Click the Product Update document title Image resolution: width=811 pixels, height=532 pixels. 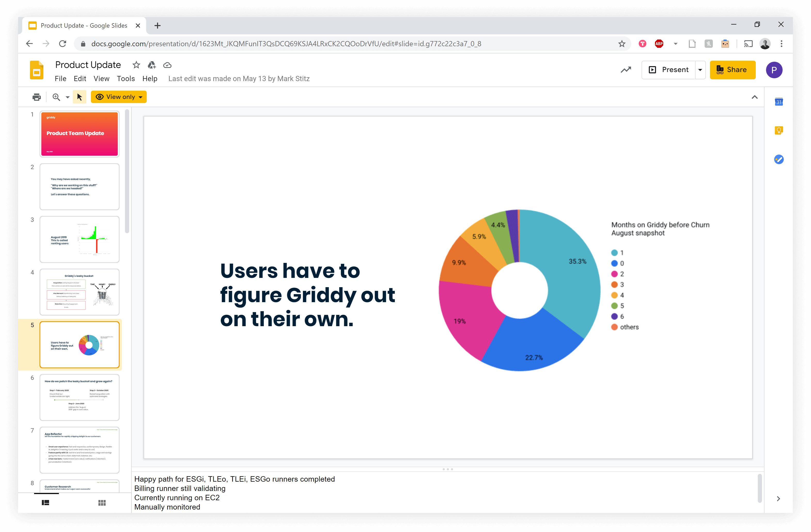tap(88, 65)
